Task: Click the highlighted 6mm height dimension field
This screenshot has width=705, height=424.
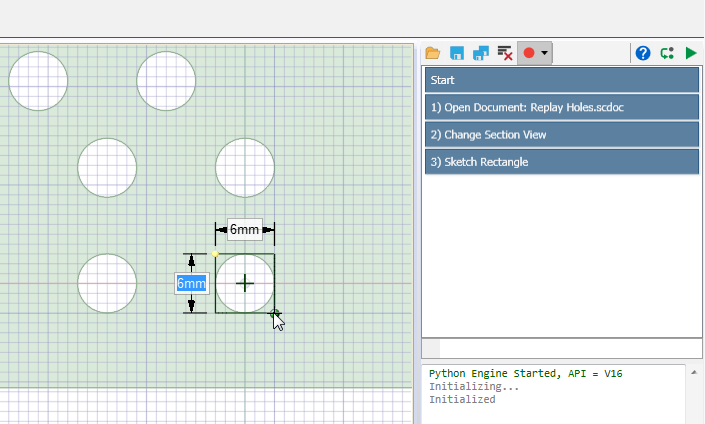Action: (x=192, y=284)
